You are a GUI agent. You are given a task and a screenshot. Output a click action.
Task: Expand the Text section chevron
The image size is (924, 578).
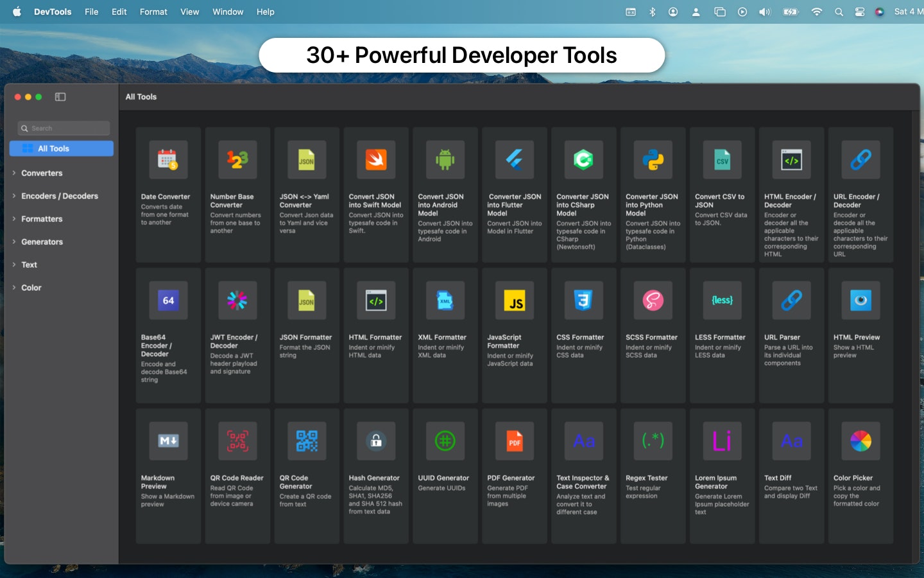click(x=14, y=265)
